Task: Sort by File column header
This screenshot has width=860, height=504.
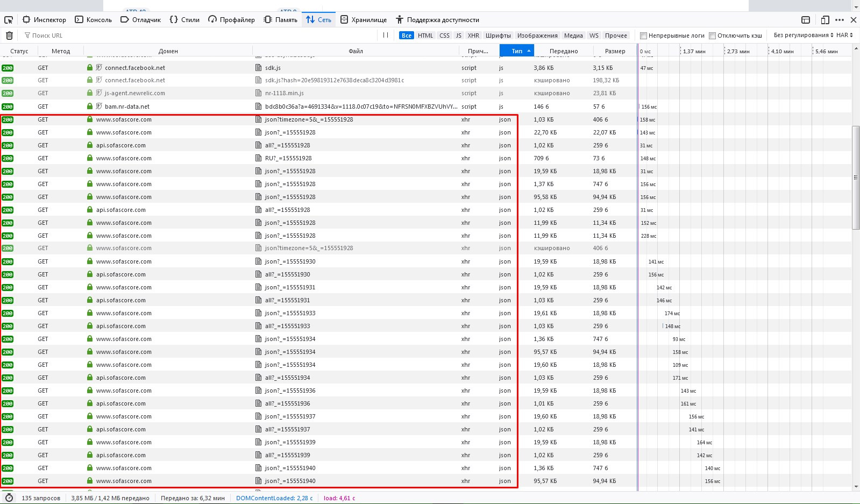Action: click(356, 51)
